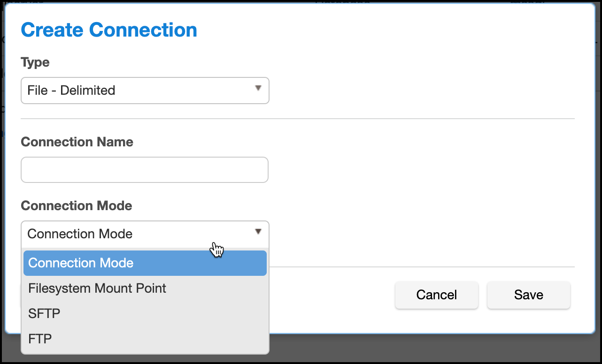Click the Connection Mode field label
The height and width of the screenshot is (364, 602).
pos(77,205)
